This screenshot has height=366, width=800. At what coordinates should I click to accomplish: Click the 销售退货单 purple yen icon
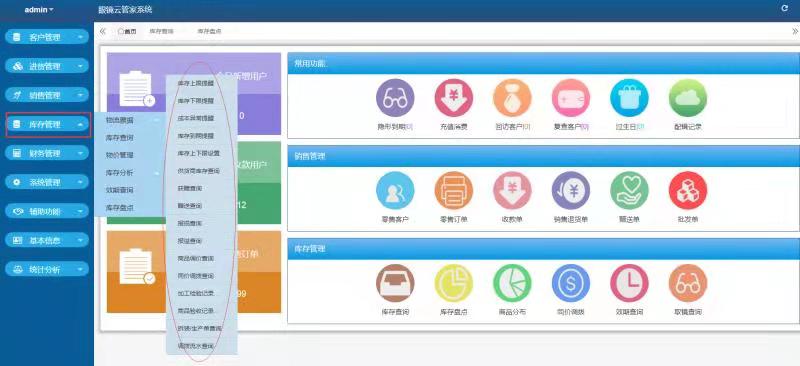(x=571, y=190)
